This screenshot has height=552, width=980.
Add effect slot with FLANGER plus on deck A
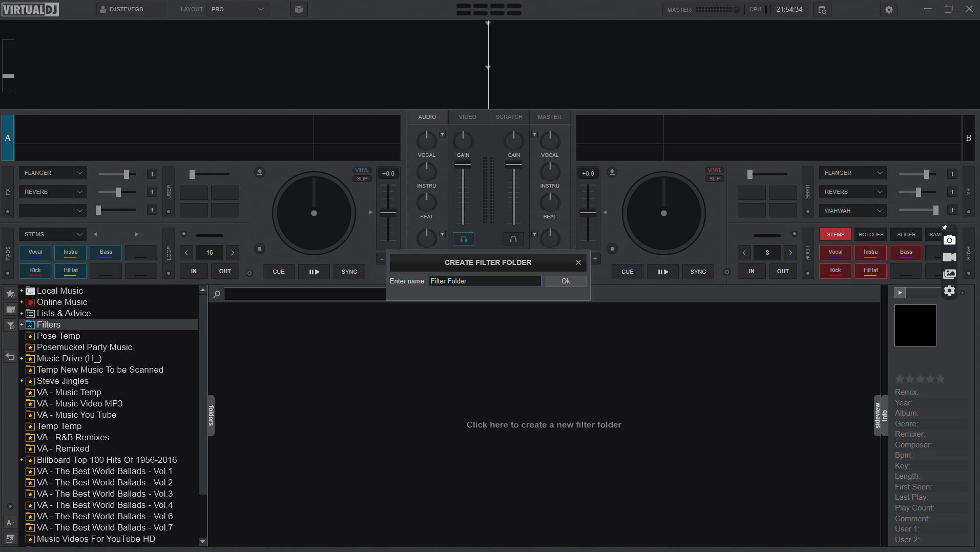[152, 174]
